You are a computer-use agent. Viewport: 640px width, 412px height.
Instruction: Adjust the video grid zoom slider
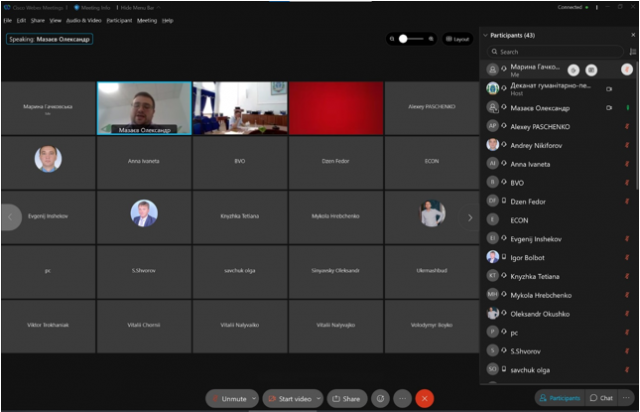point(411,39)
